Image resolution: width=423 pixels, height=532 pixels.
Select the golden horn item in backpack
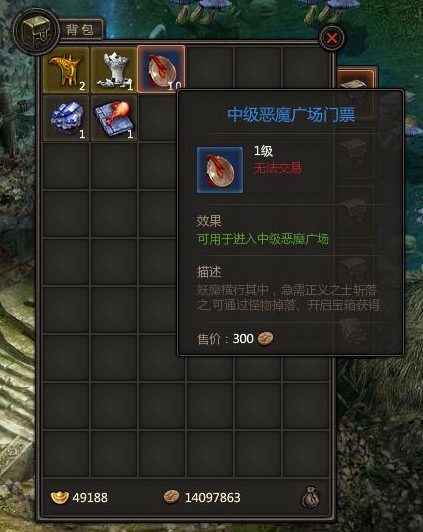(x=66, y=70)
